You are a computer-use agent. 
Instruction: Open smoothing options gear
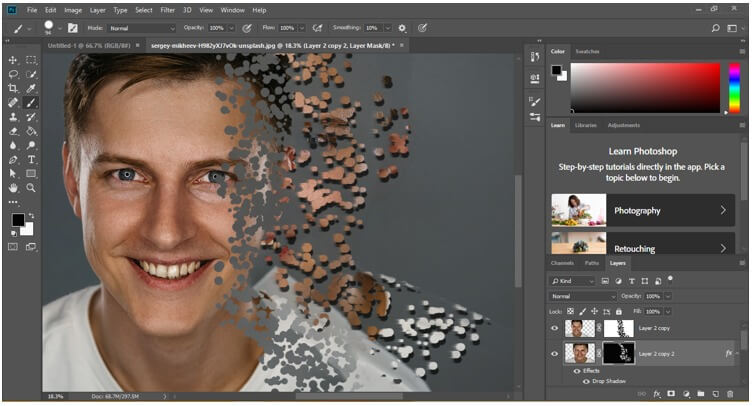402,28
